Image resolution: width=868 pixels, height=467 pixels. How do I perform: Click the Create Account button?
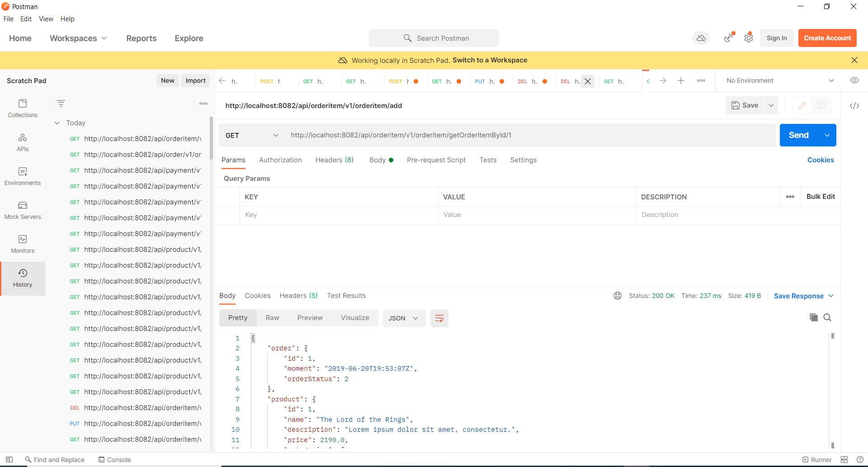click(827, 38)
